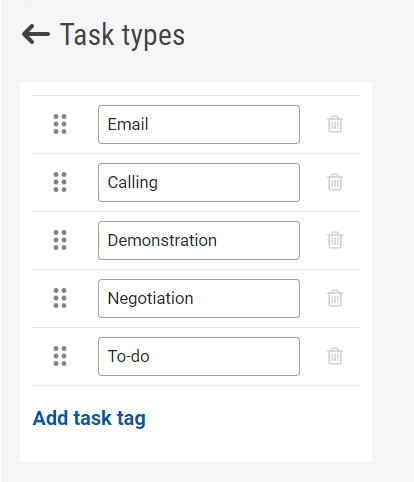
Task: Click the drag handle on To-do row
Action: [60, 356]
